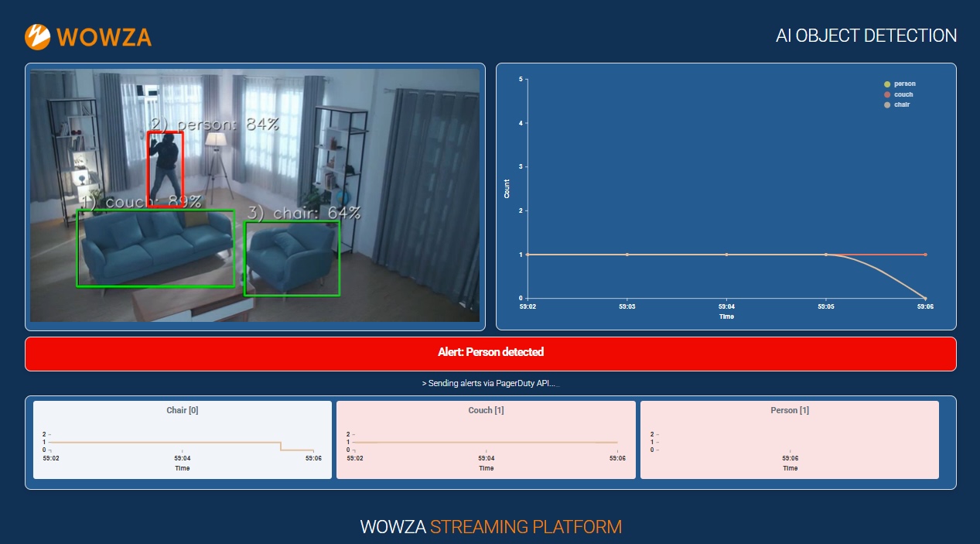Click the 59:06 label in the Person chart

pos(790,458)
